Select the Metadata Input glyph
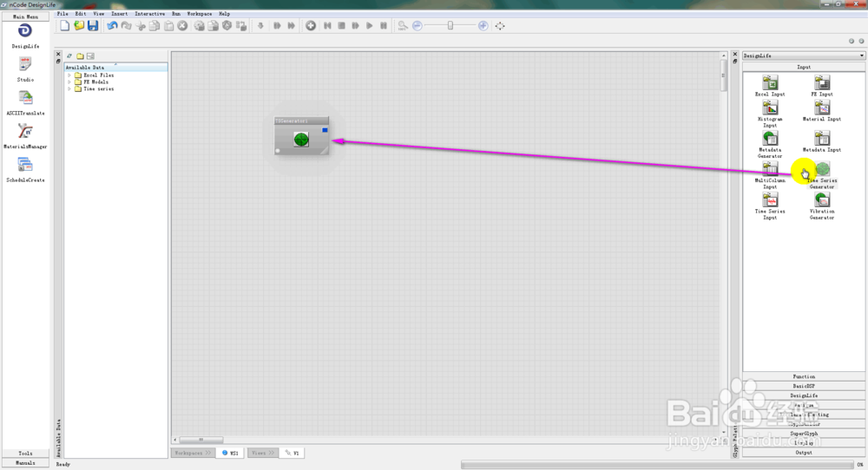Screen dimensions: 868x470 822,142
